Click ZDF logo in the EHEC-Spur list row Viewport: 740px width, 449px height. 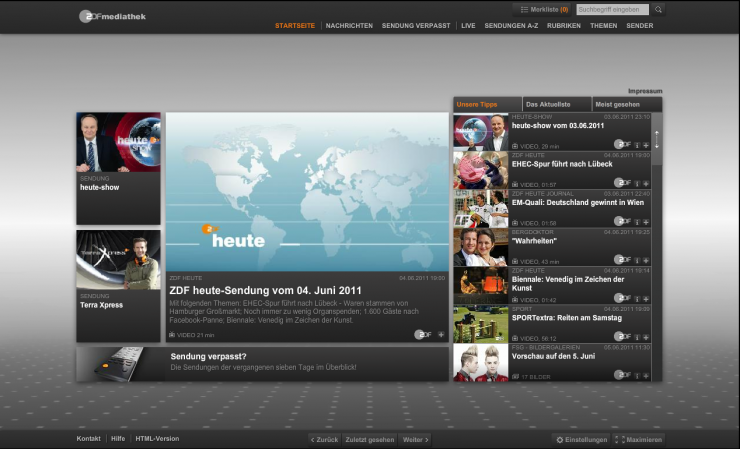pyautogui.click(x=622, y=182)
